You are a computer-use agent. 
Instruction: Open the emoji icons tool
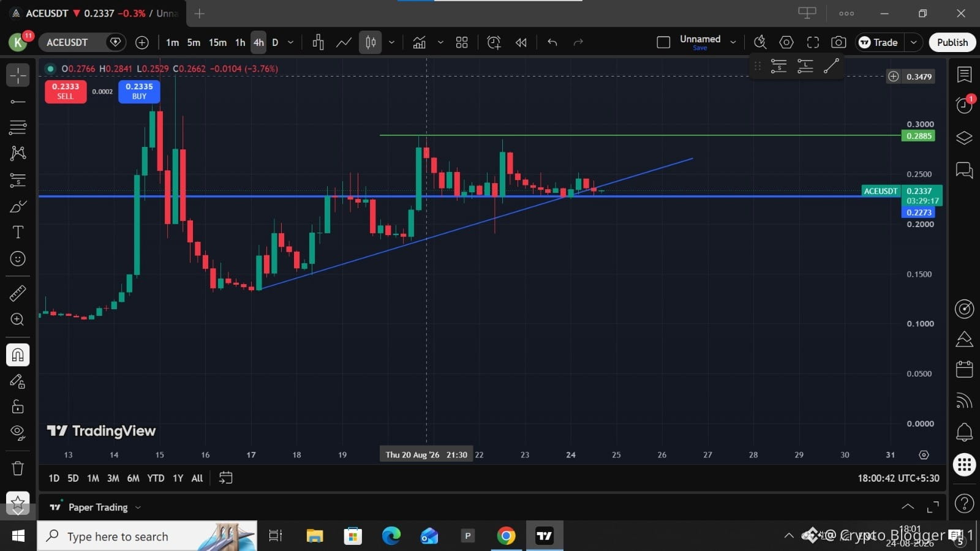coord(18,259)
